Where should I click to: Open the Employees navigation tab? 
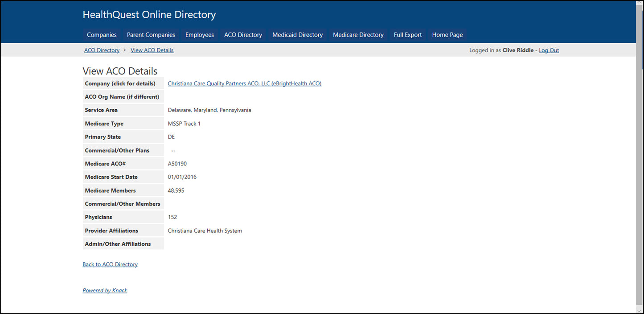pos(200,35)
